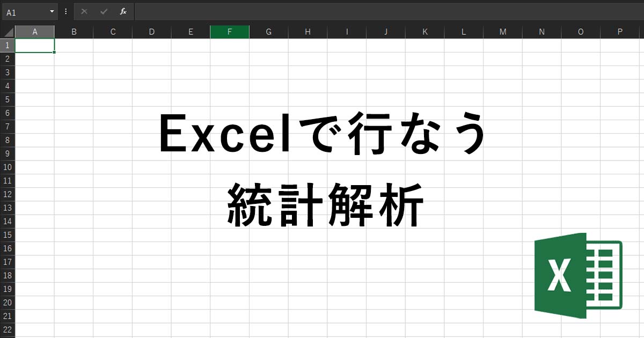Image resolution: width=644 pixels, height=338 pixels.
Task: Select row 17 header
Action: (8, 262)
